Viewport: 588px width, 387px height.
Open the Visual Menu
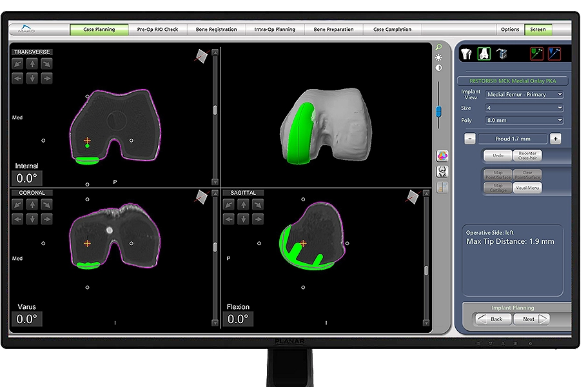(527, 188)
